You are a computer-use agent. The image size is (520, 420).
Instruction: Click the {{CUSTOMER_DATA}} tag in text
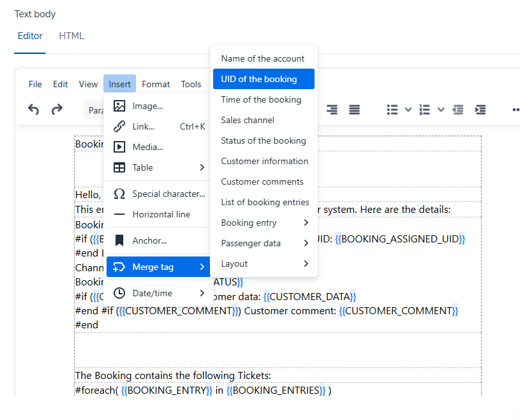click(309, 296)
